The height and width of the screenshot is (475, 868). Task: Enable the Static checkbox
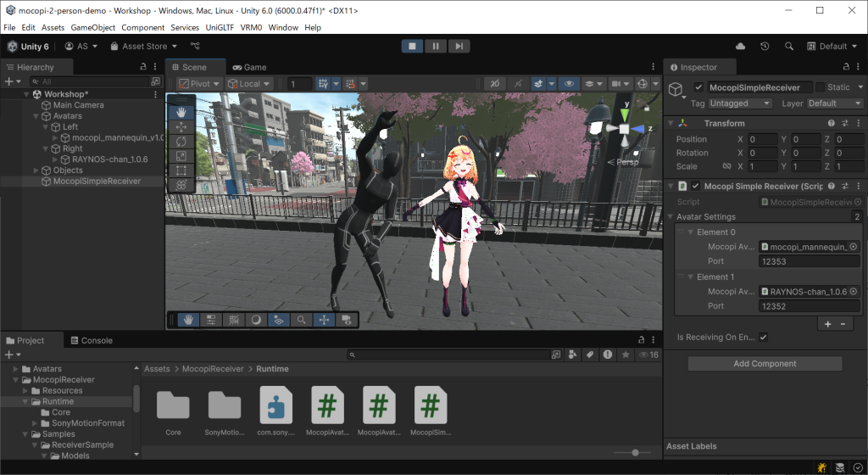[x=820, y=87]
